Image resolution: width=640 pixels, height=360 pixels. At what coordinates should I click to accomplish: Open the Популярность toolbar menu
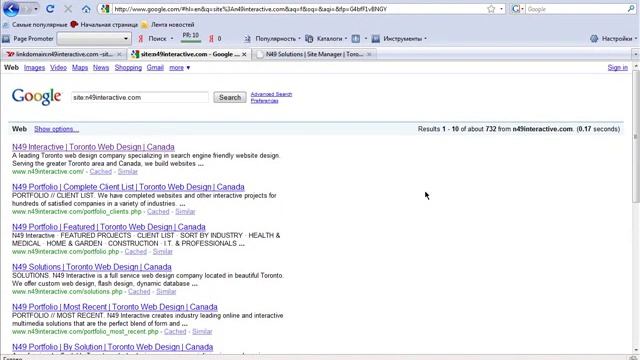pos(272,39)
